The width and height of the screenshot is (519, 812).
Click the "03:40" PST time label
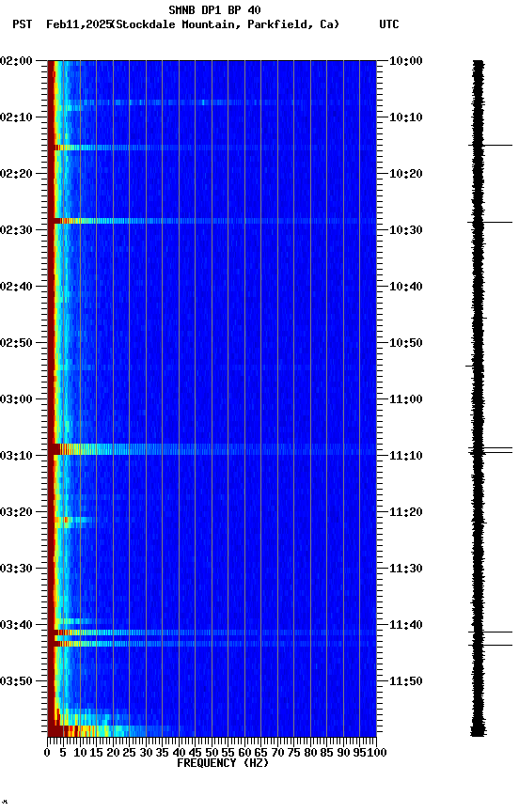16,625
